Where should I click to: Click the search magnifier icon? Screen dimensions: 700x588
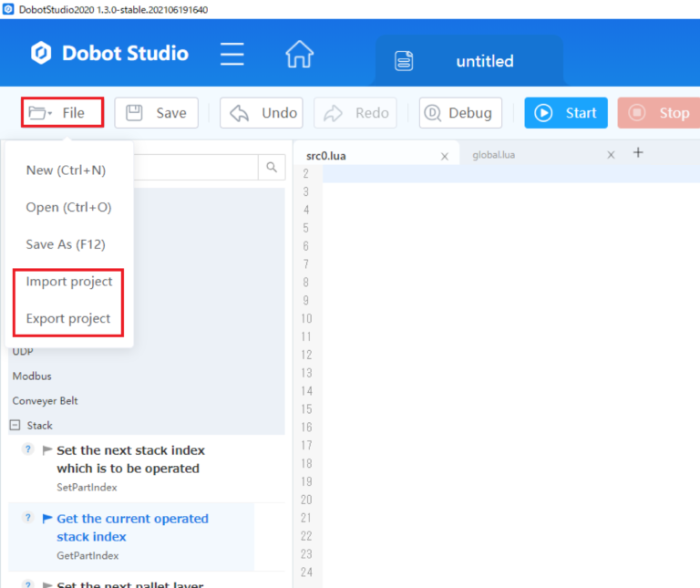point(271,167)
